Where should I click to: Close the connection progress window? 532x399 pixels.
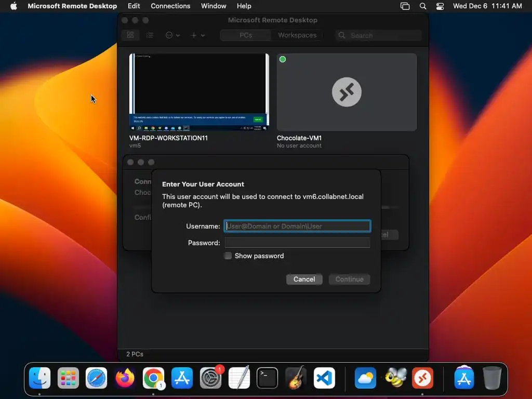[130, 162]
